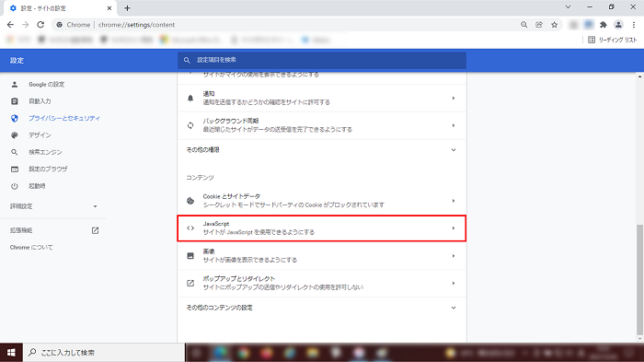This screenshot has height=362, width=644.
Task: Click the zoom magnifier icon in the address bar
Action: [x=524, y=25]
